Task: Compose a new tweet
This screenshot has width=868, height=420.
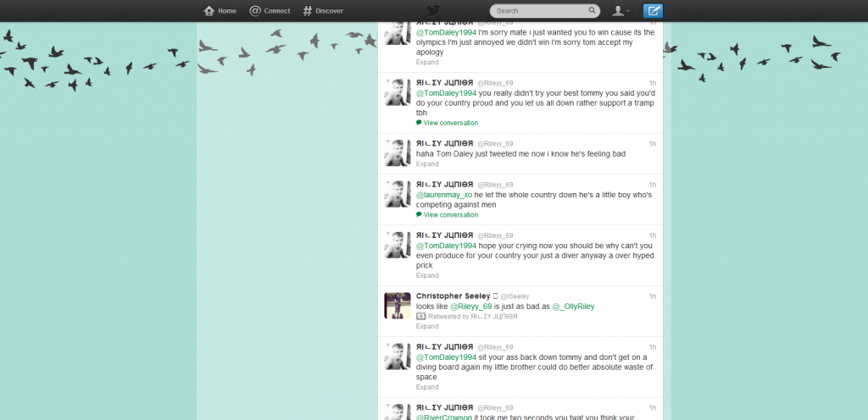Action: (653, 10)
